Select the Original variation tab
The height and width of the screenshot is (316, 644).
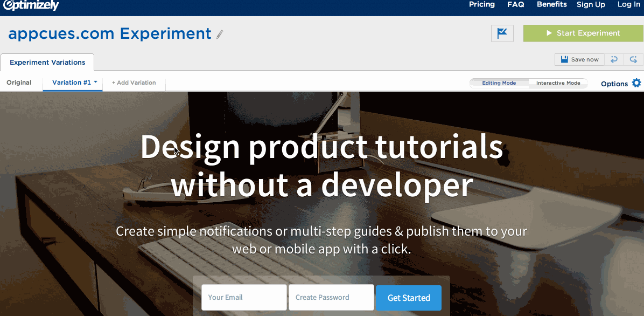(x=19, y=83)
